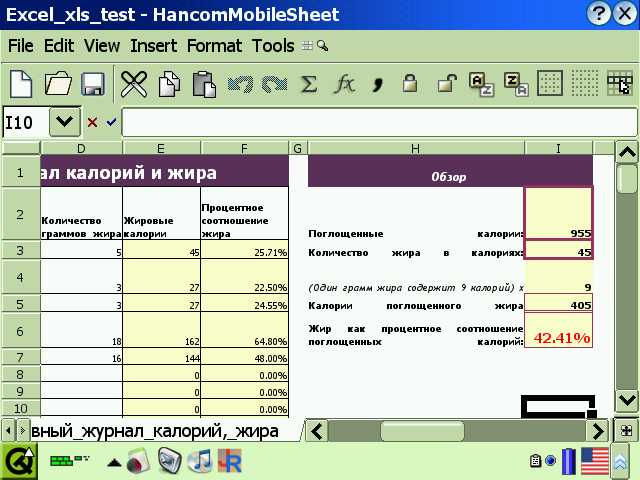The image size is (640, 480).
Task: Click the small grid icon in menu bar
Action: click(x=307, y=46)
